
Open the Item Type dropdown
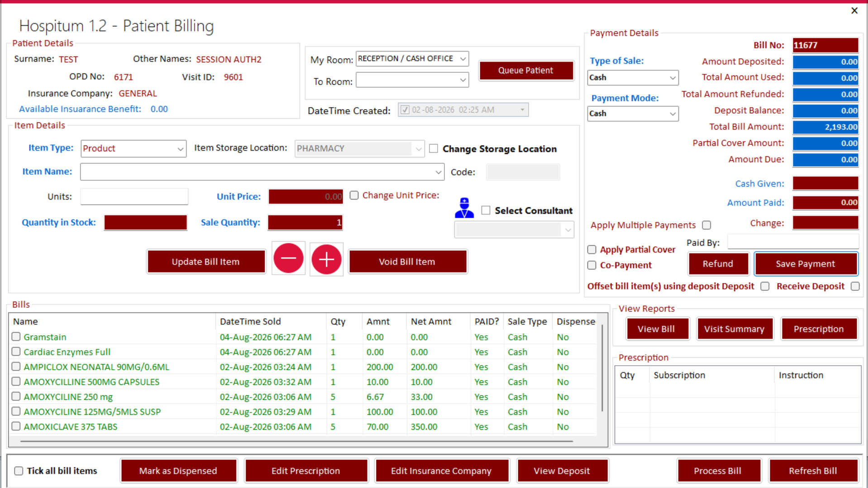180,148
